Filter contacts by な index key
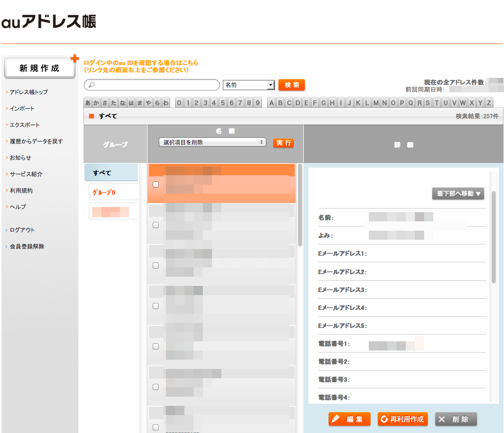The height and width of the screenshot is (433, 504). coord(122,103)
